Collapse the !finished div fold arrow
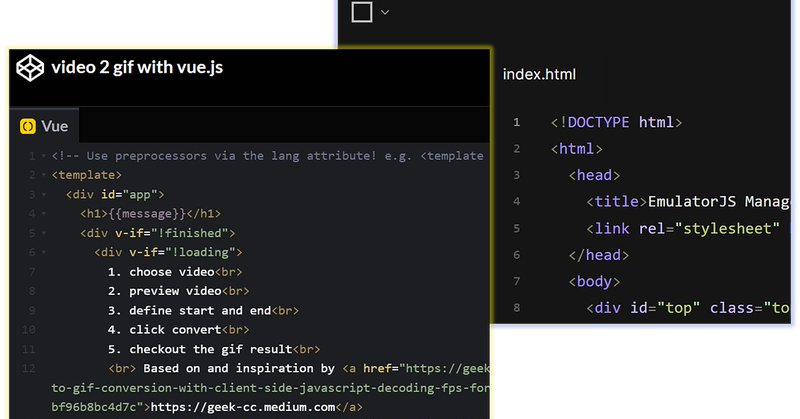This screenshot has height=419, width=800. pyautogui.click(x=44, y=233)
